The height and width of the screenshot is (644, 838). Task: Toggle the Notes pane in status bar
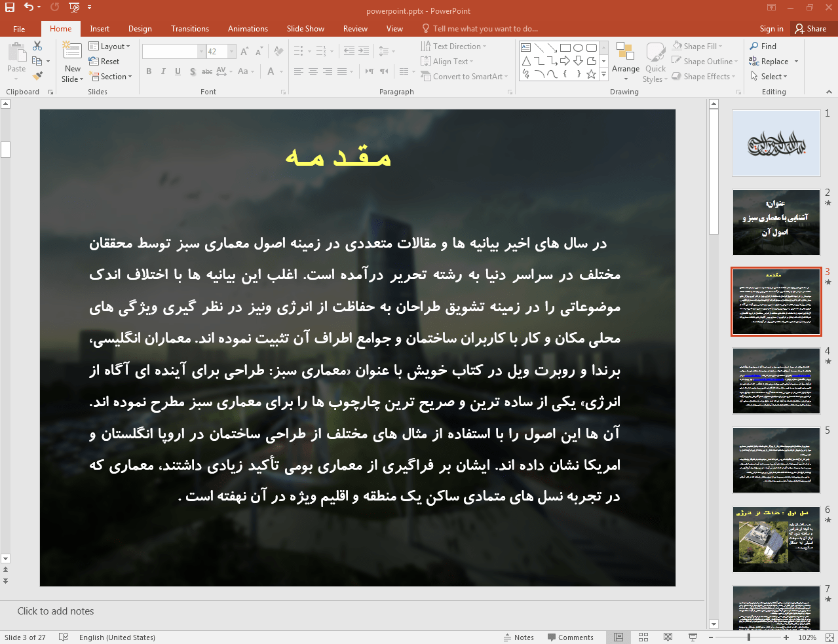[x=518, y=637]
